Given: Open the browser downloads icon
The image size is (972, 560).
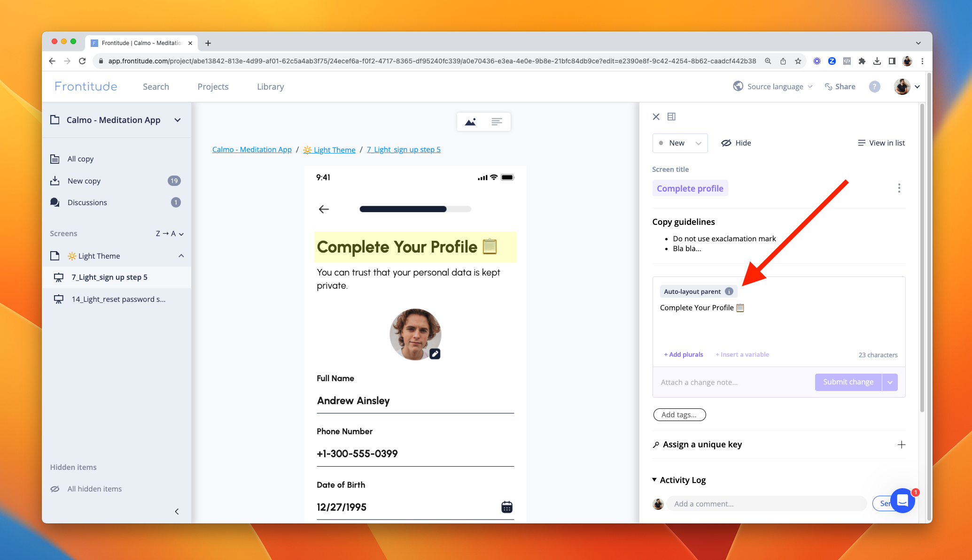Looking at the screenshot, I should pyautogui.click(x=877, y=61).
